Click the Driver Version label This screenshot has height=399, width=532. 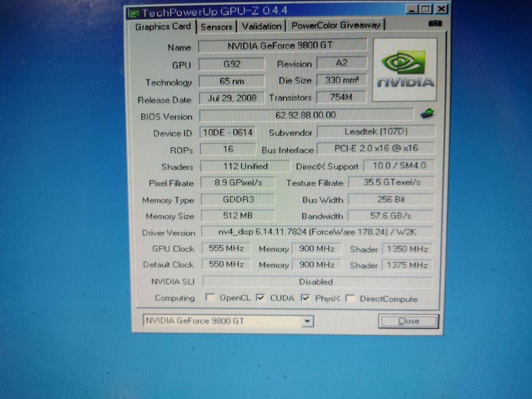(x=168, y=233)
